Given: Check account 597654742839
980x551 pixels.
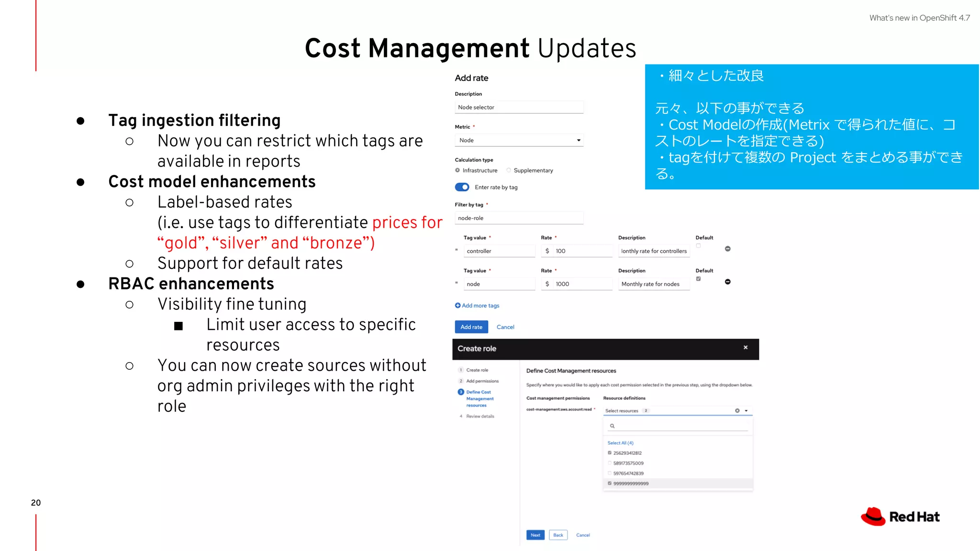Looking at the screenshot, I should [610, 473].
